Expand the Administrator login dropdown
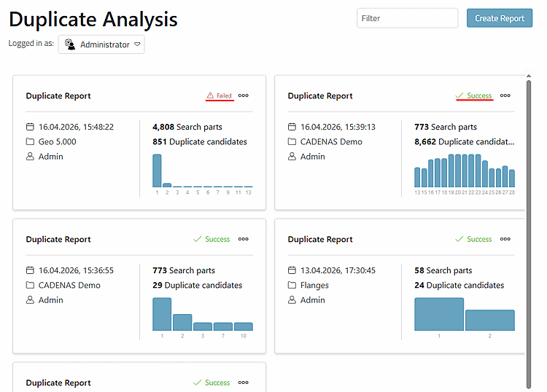The height and width of the screenshot is (392, 547). pos(101,44)
